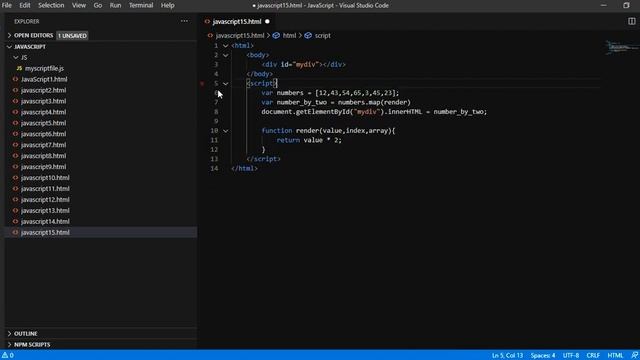This screenshot has width=640, height=360.
Task: Open the Go menu
Action: (x=98, y=5)
